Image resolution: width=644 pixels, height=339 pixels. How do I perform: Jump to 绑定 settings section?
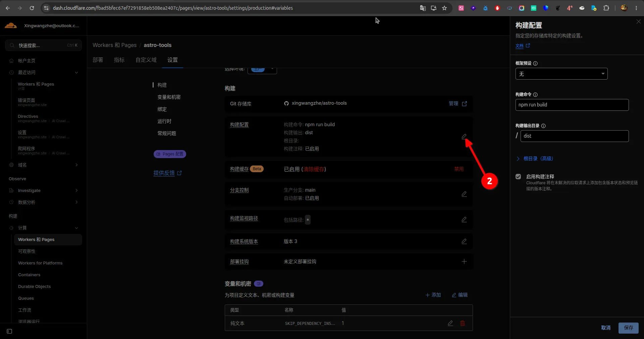(x=162, y=109)
